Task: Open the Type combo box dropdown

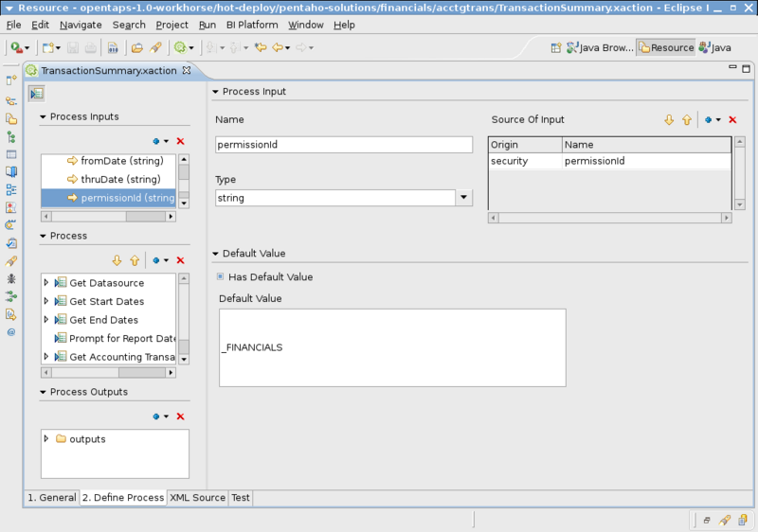Action: tap(463, 198)
